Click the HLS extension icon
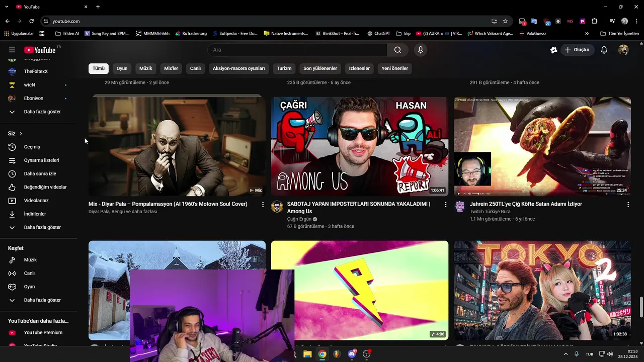 click(x=570, y=21)
